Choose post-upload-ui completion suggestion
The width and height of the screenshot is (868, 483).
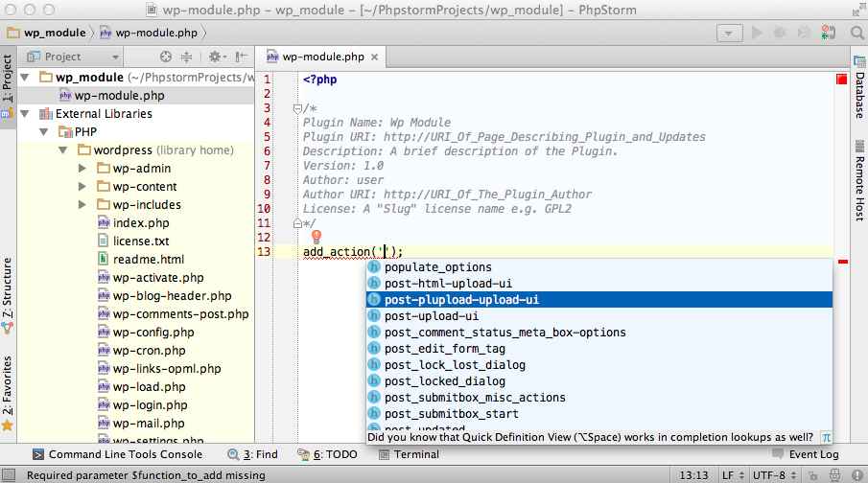tap(599, 316)
